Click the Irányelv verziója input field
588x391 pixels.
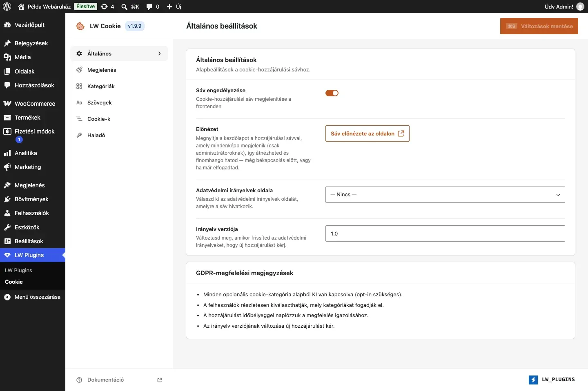pyautogui.click(x=445, y=233)
